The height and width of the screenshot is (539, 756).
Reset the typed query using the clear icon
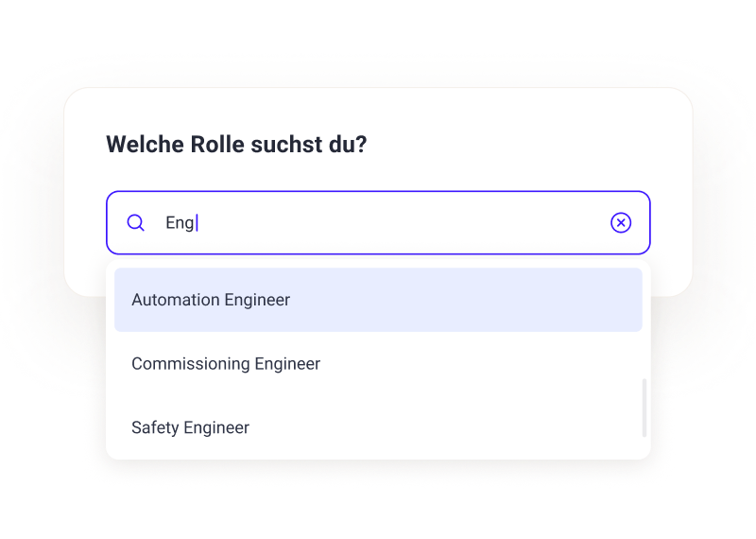[621, 223]
